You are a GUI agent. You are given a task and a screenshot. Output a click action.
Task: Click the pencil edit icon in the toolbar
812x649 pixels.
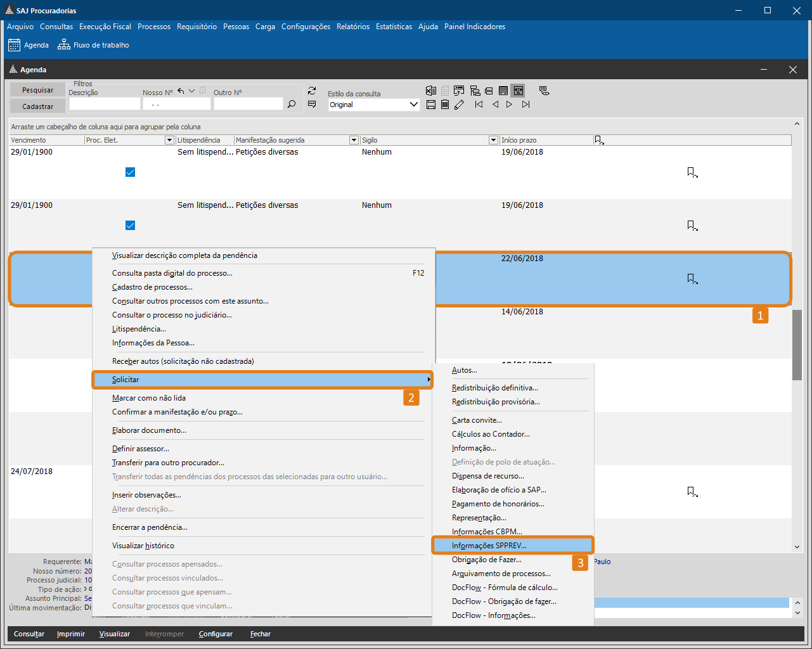(x=460, y=105)
